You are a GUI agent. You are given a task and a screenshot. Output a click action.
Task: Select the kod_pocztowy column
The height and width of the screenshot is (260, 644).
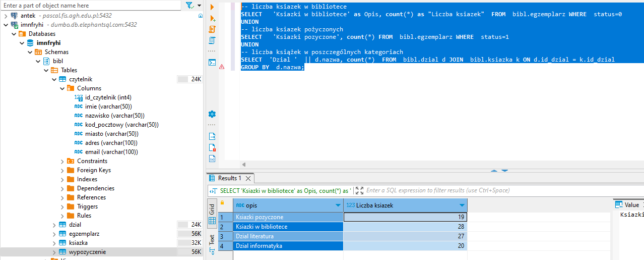(122, 125)
